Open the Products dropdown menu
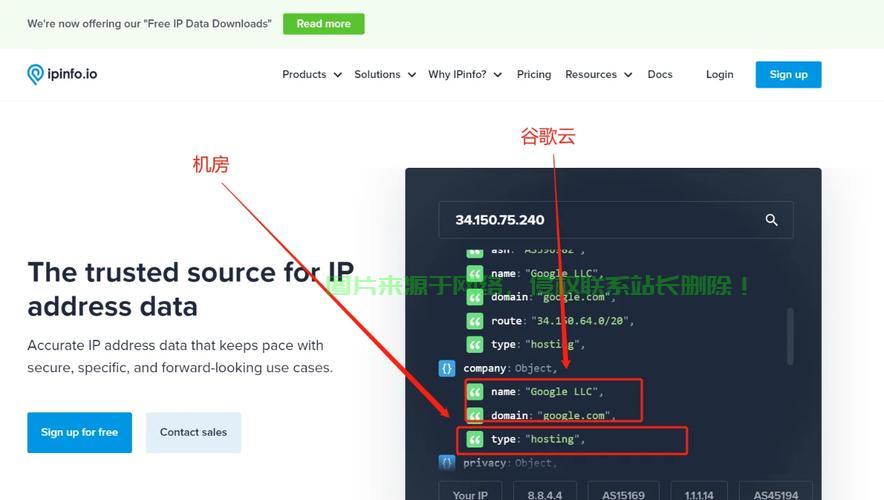The width and height of the screenshot is (884, 500). click(312, 74)
